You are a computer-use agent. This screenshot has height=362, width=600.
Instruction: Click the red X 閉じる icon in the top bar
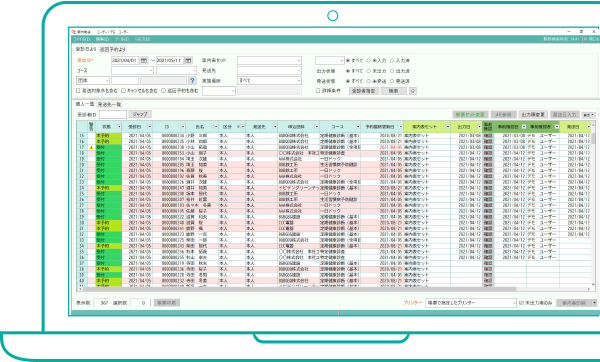click(x=585, y=39)
